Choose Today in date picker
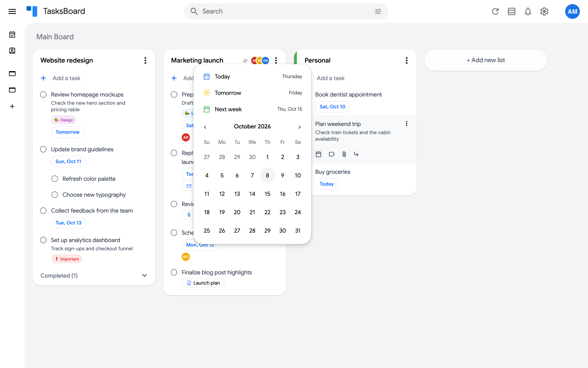 click(x=252, y=76)
